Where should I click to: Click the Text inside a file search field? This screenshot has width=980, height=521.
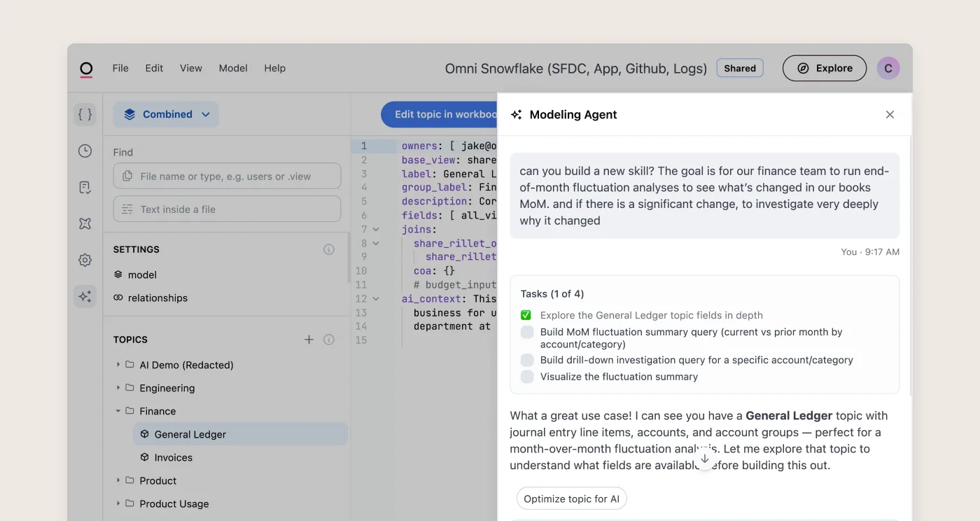[227, 209]
